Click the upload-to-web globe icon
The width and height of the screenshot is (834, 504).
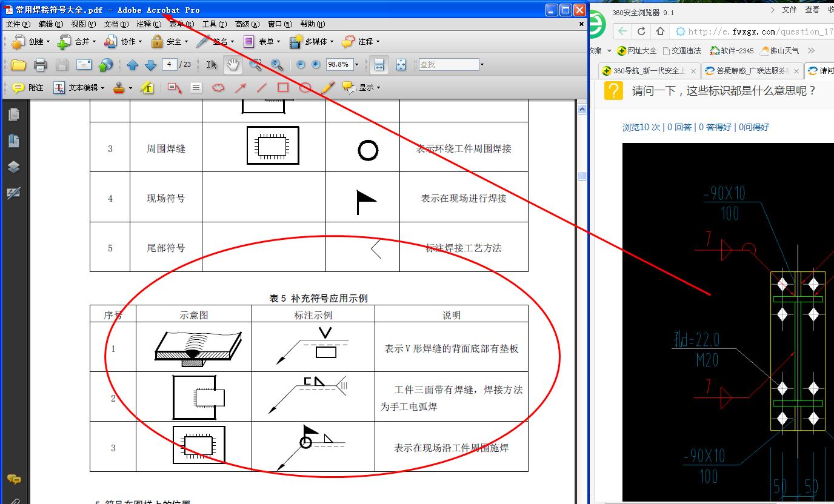pos(105,65)
